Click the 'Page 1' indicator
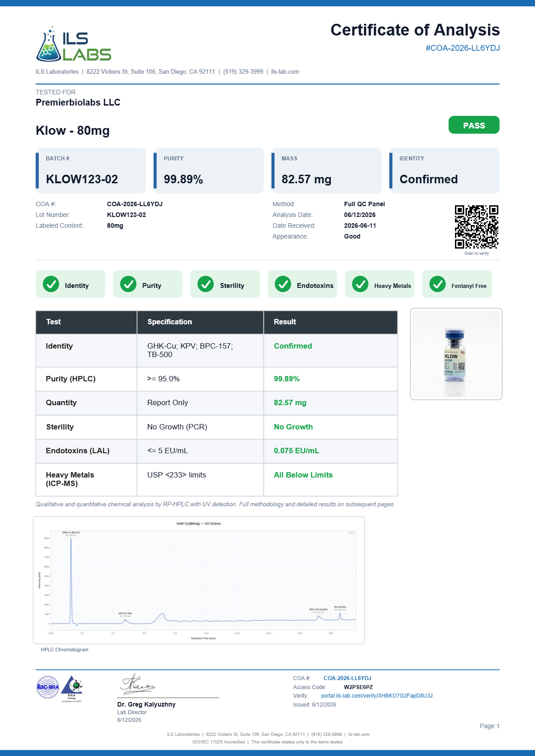 point(490,726)
